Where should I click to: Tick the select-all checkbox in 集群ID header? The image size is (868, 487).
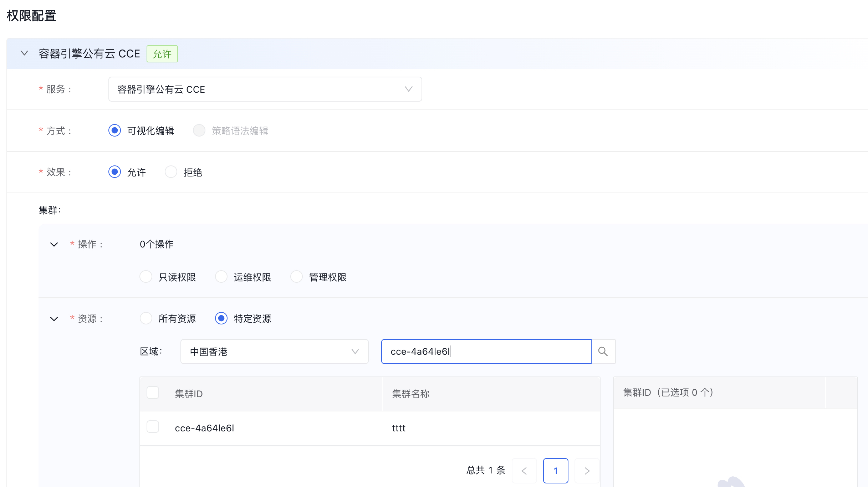(x=153, y=393)
